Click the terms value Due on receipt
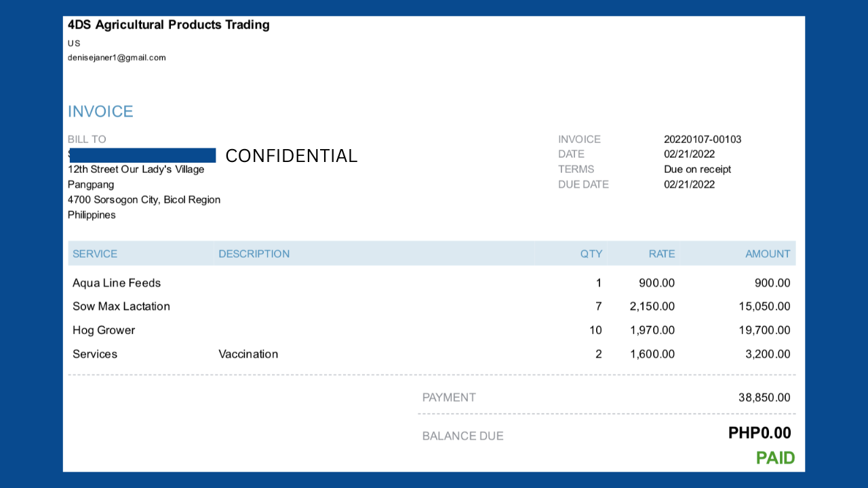 pos(697,169)
